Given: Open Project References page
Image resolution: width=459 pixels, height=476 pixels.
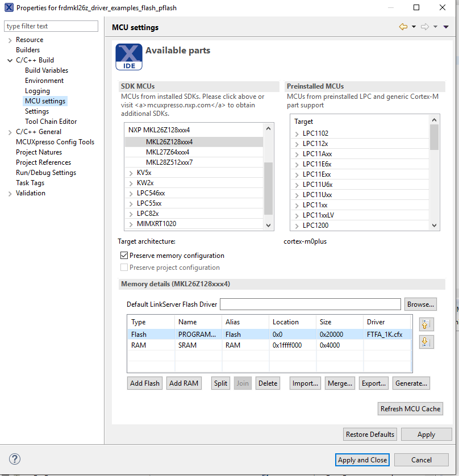Looking at the screenshot, I should [43, 162].
